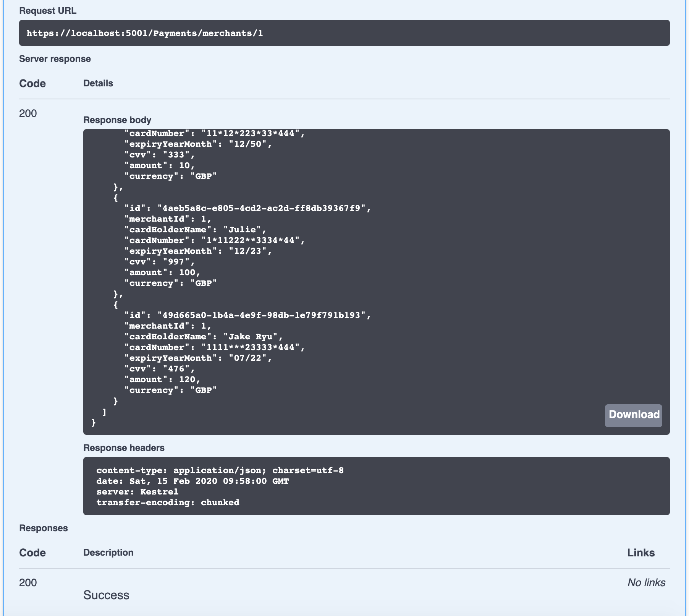Click the "No links" text
The image size is (689, 616).
(646, 582)
